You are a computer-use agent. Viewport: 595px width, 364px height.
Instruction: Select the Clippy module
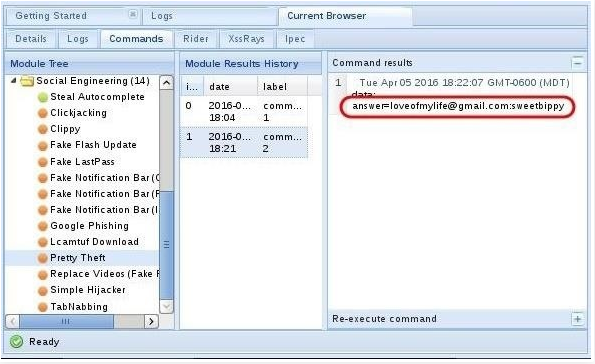click(x=65, y=129)
